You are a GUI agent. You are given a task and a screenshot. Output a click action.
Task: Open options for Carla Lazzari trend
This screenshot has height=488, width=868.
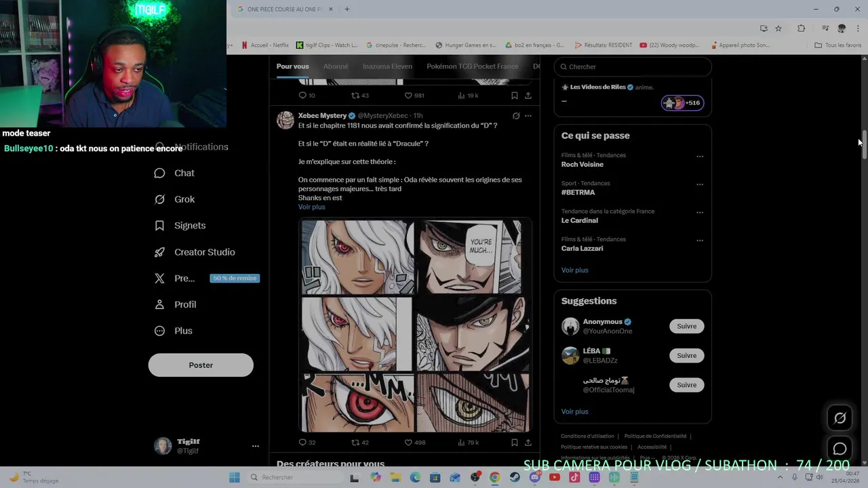click(x=700, y=241)
